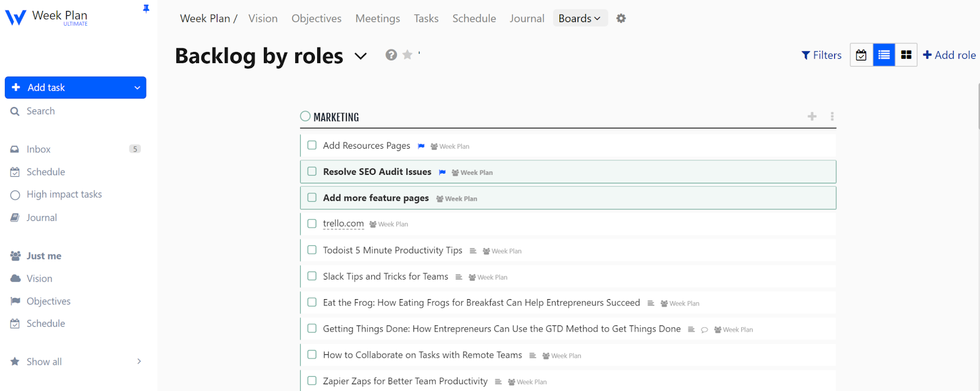
Task: Star the Backlog by roles board
Action: pyautogui.click(x=407, y=55)
